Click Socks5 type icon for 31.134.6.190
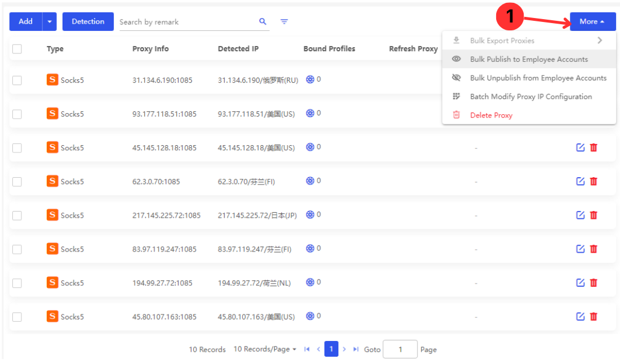Image resolution: width=620 pixels, height=364 pixels. [52, 79]
